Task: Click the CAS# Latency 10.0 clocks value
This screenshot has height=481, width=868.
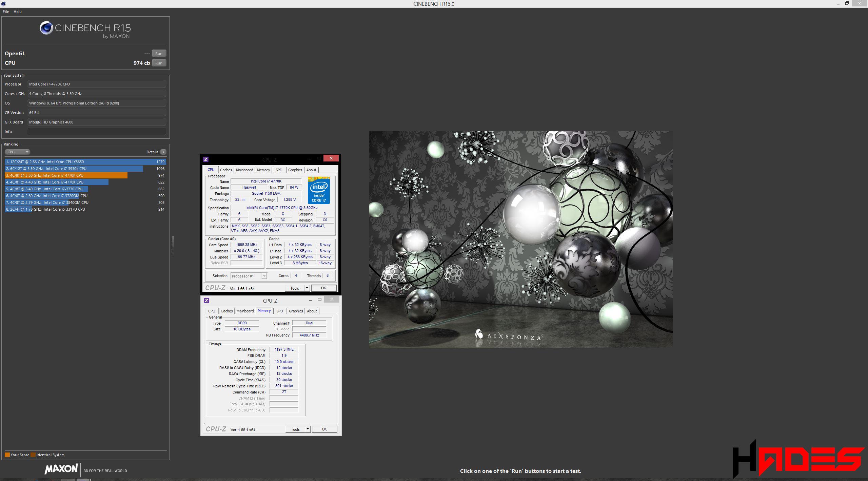Action: pyautogui.click(x=284, y=362)
